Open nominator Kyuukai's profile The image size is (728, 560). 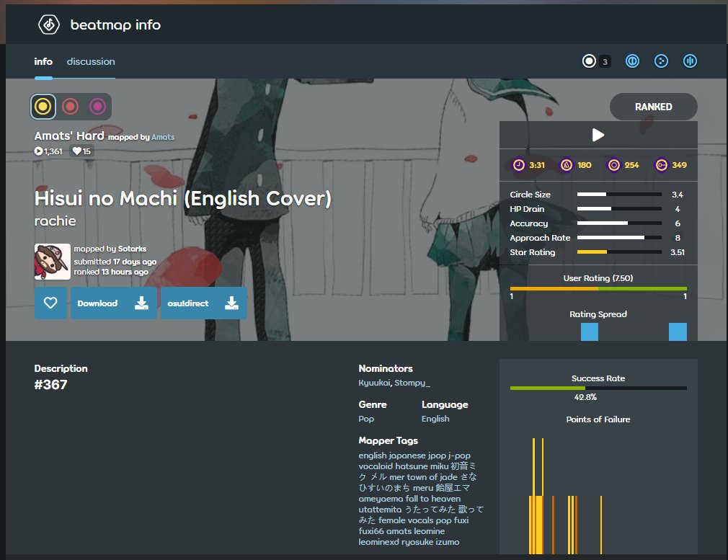coord(374,383)
